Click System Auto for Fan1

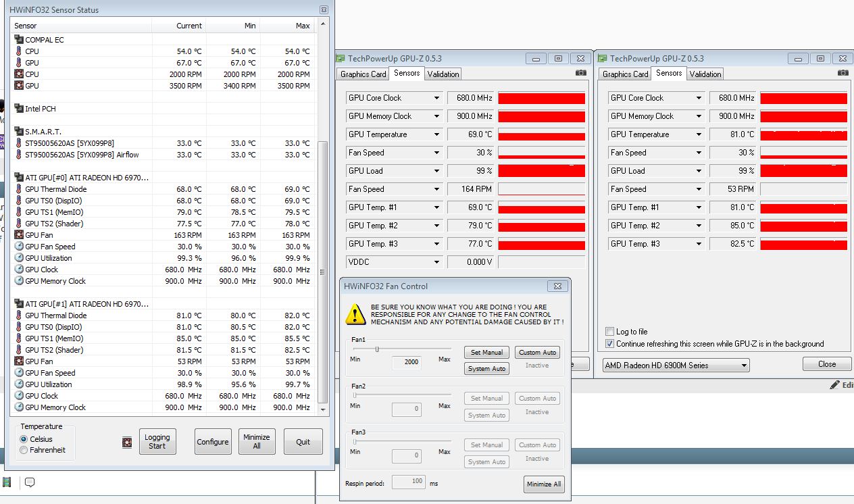coord(486,369)
